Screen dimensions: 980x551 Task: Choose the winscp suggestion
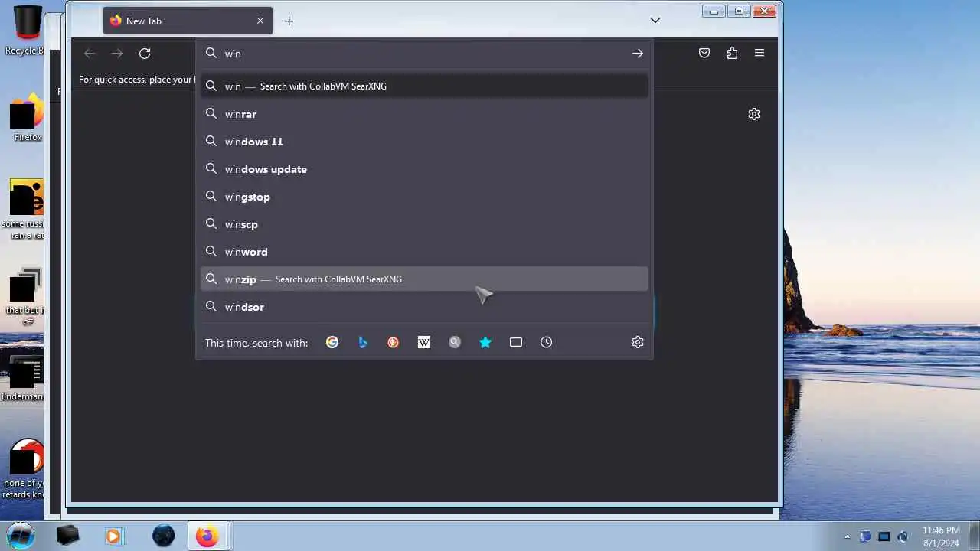tap(424, 224)
